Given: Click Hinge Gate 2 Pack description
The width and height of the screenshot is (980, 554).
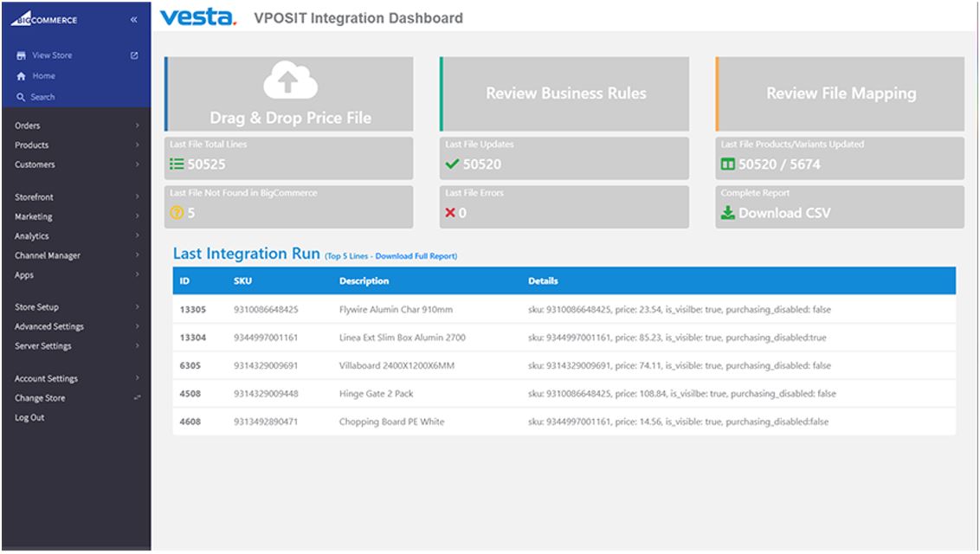Looking at the screenshot, I should (x=377, y=394).
